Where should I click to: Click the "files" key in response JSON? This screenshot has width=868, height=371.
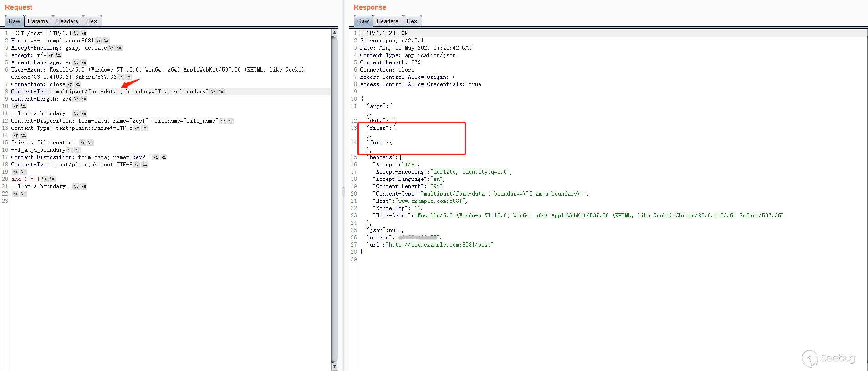click(378, 128)
